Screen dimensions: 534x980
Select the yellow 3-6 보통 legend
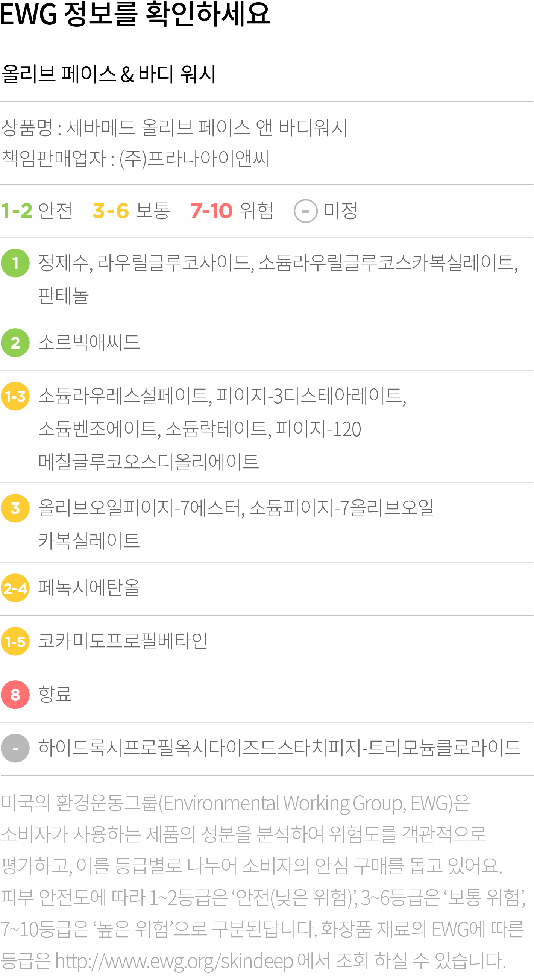[131, 211]
